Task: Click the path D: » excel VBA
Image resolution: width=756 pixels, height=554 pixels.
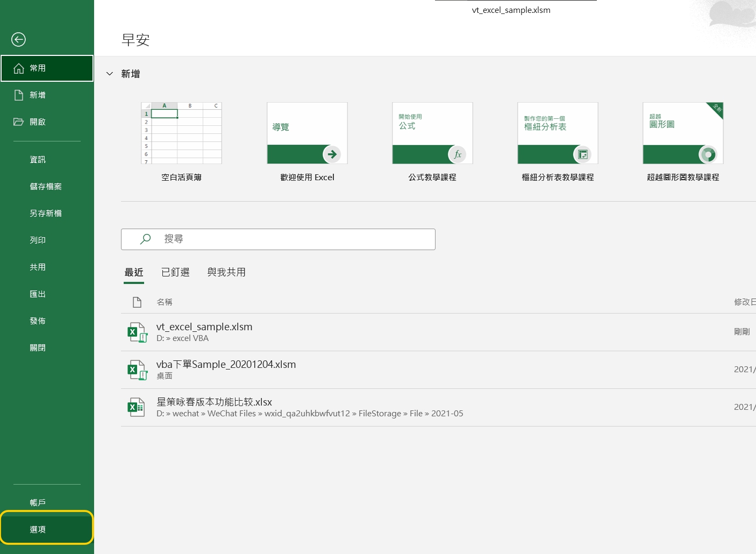Action: point(182,338)
